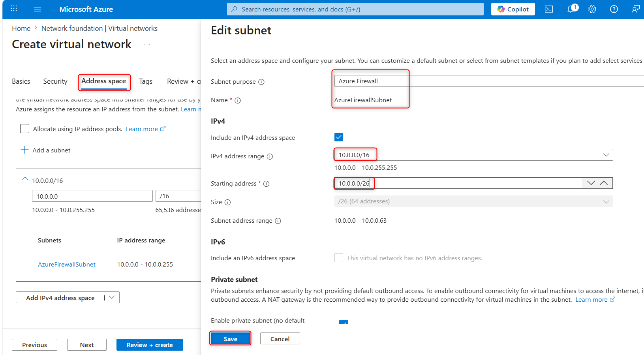Click Starting address down arrow
This screenshot has height=355, width=644.
[x=591, y=183]
